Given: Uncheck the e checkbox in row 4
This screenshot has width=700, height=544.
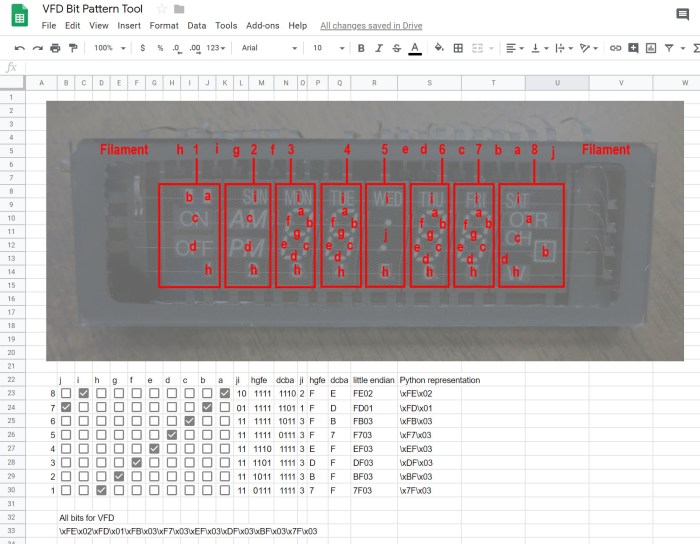Looking at the screenshot, I should click(154, 448).
